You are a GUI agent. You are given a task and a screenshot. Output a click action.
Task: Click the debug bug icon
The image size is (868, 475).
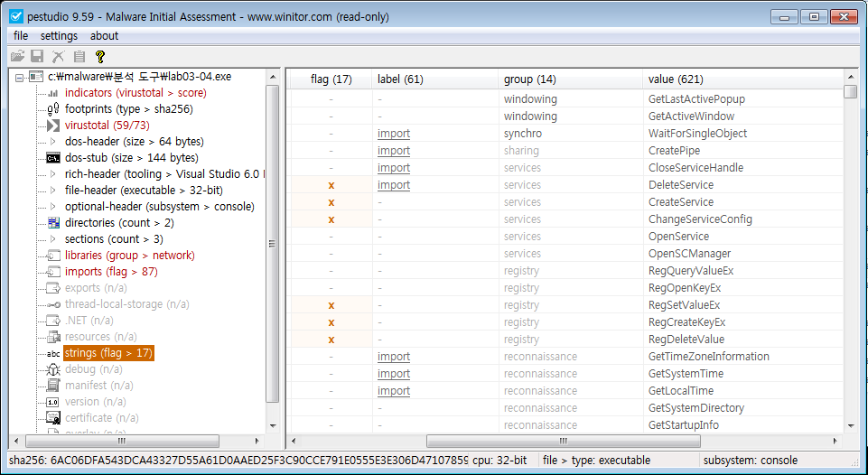pyautogui.click(x=53, y=369)
